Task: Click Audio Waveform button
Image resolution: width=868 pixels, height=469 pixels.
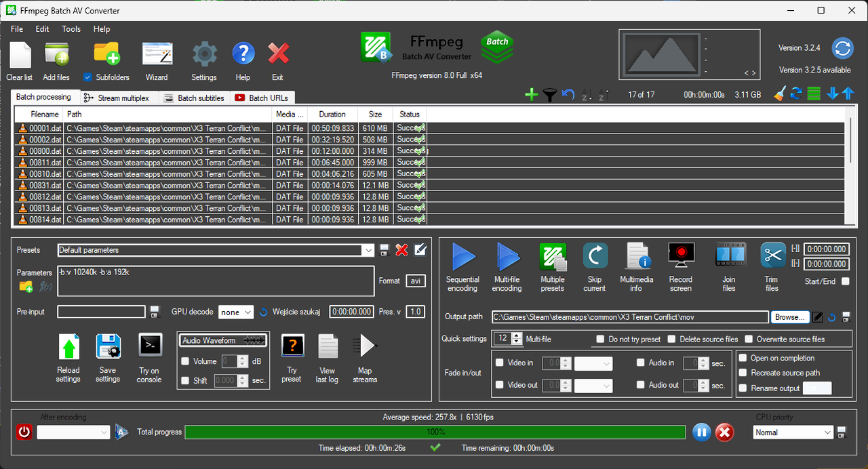Action: point(223,340)
